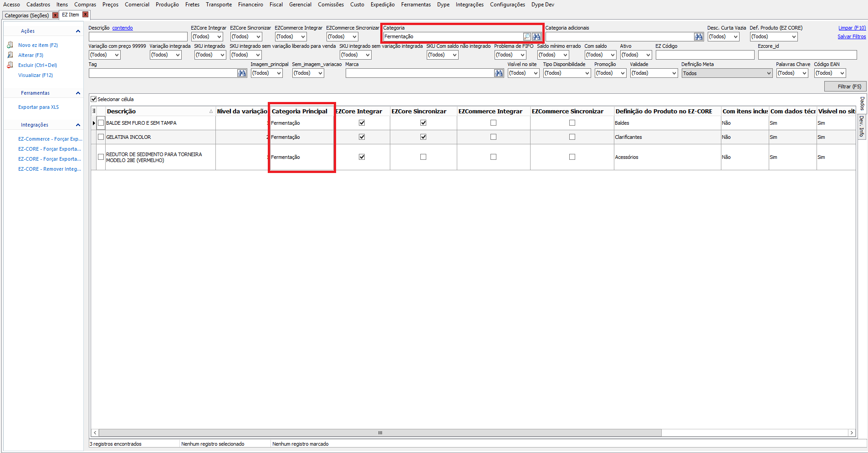Click the binoculars icon in Tag field
Image resolution: width=868 pixels, height=453 pixels.
click(242, 73)
